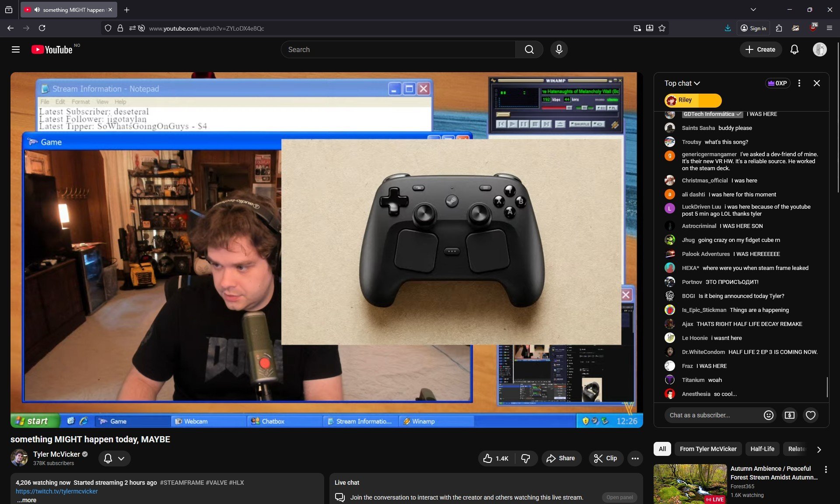Click the Super Chat dollar icon

pyautogui.click(x=789, y=415)
